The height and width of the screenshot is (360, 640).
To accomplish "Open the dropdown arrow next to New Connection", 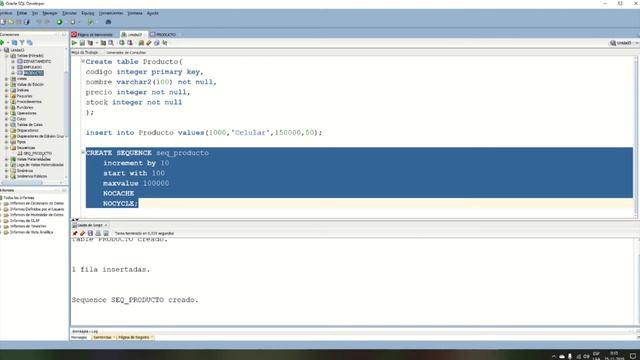I will coord(8,43).
